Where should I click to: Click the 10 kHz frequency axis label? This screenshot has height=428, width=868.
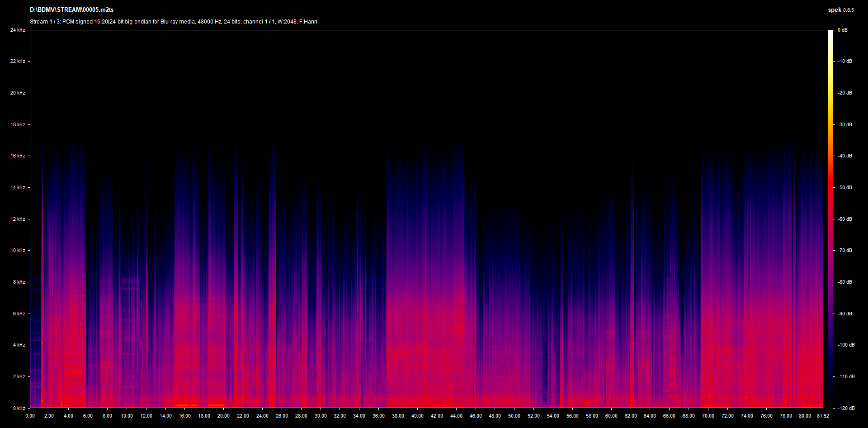(x=18, y=250)
